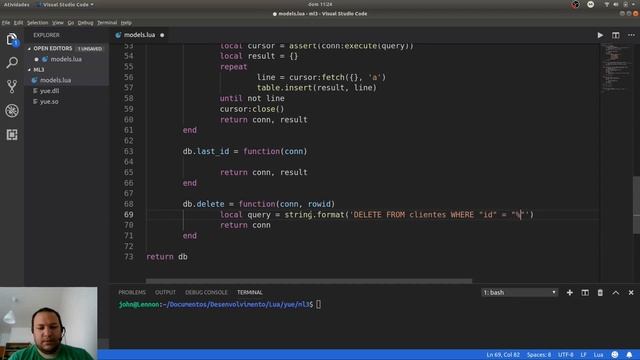
Task: Split the editor to the side
Action: pyautogui.click(x=616, y=35)
